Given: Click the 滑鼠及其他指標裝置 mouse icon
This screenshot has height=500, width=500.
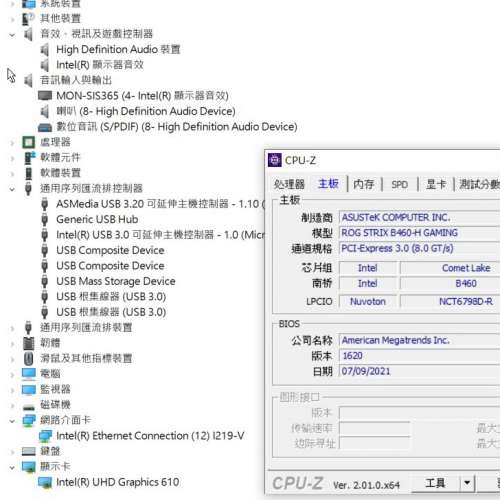Looking at the screenshot, I should pos(29,359).
